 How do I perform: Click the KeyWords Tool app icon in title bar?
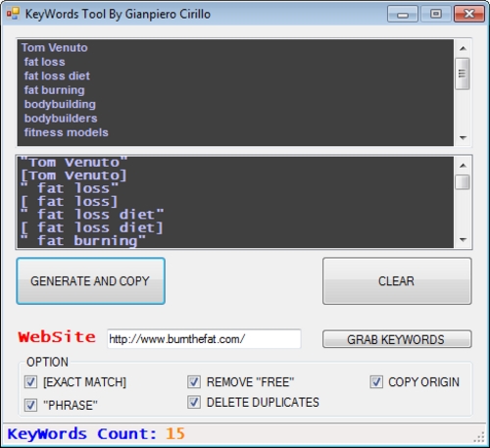click(x=13, y=14)
